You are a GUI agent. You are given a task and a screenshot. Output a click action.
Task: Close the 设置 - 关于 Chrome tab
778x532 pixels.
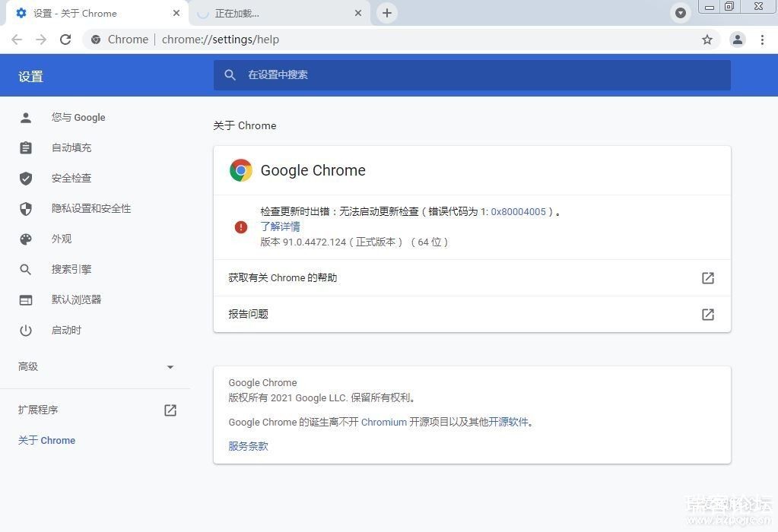[x=176, y=13]
